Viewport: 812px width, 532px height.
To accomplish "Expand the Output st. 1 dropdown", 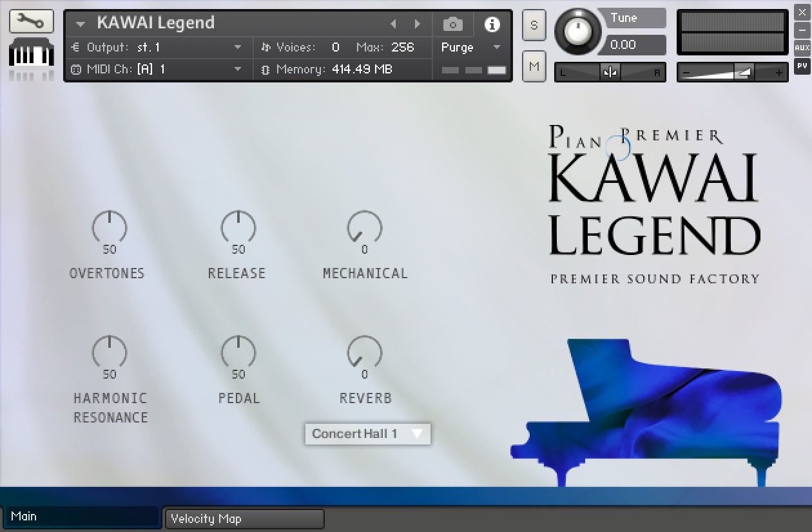I will coord(238,48).
